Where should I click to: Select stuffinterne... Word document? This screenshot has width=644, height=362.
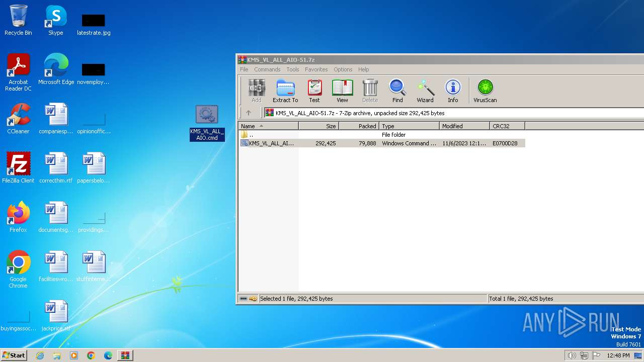pyautogui.click(x=94, y=266)
